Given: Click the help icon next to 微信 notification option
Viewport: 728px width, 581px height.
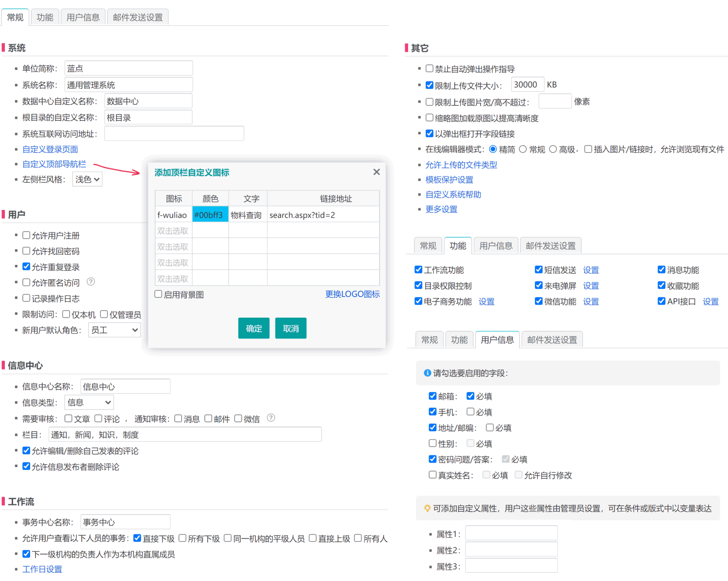Looking at the screenshot, I should click(271, 418).
